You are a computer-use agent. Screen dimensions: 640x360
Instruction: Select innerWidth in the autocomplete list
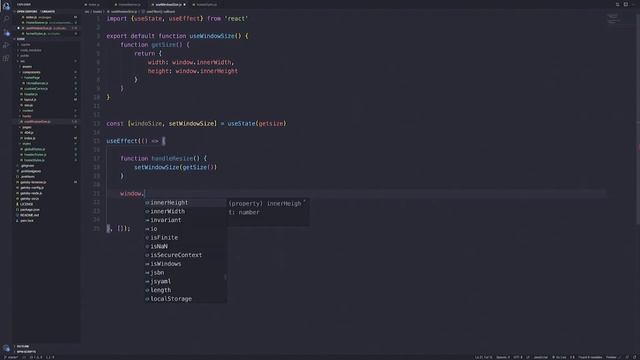tap(185, 211)
